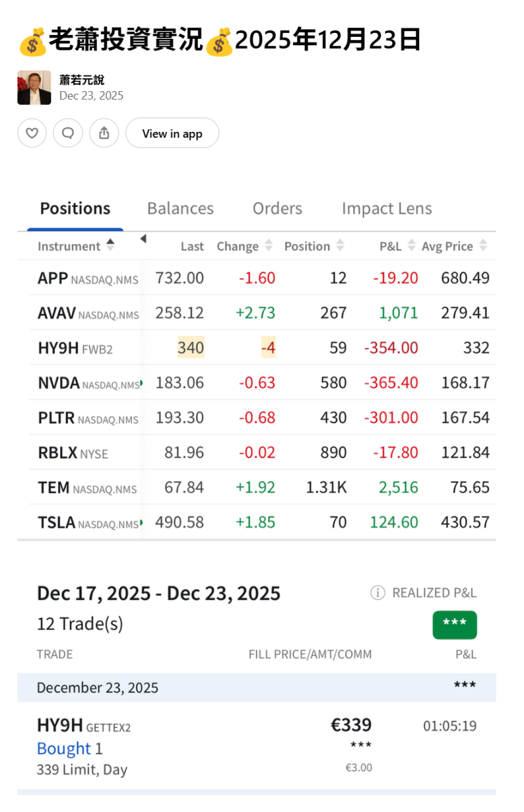Select the Impact Lens tab
The height and width of the screenshot is (812, 524).
386,208
